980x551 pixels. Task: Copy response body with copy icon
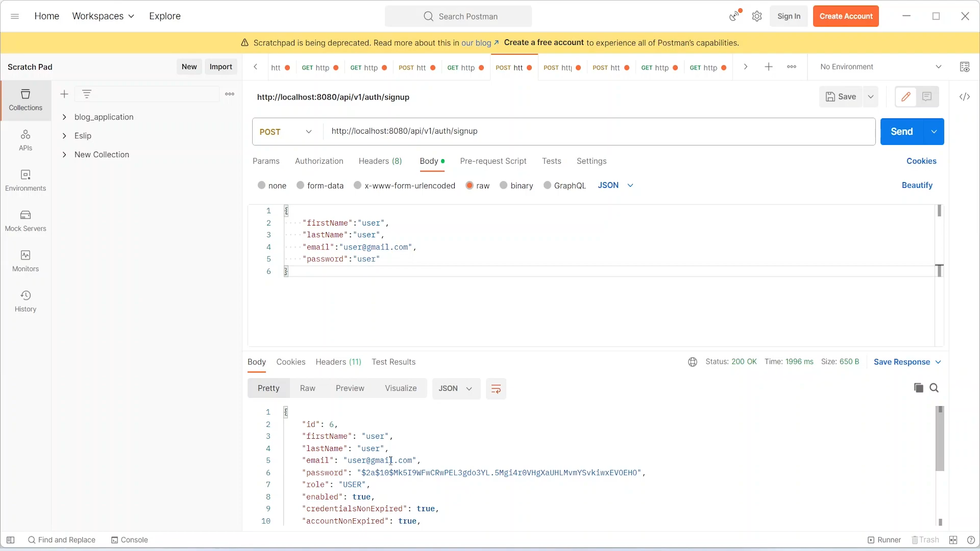pos(919,388)
